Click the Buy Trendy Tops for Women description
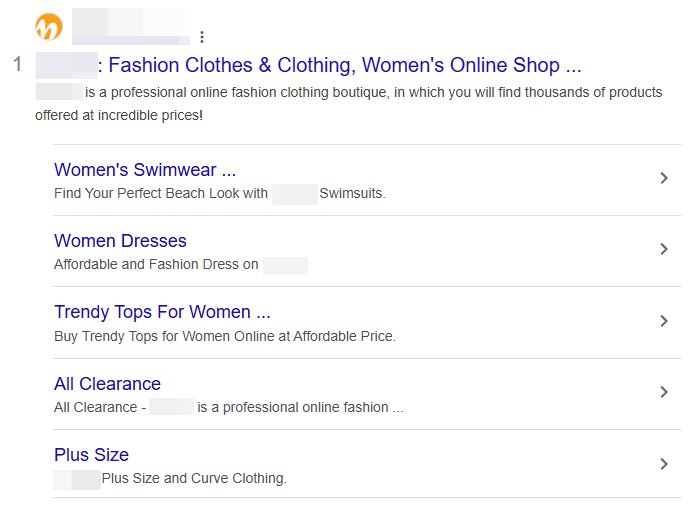The width and height of the screenshot is (700, 512). click(224, 337)
